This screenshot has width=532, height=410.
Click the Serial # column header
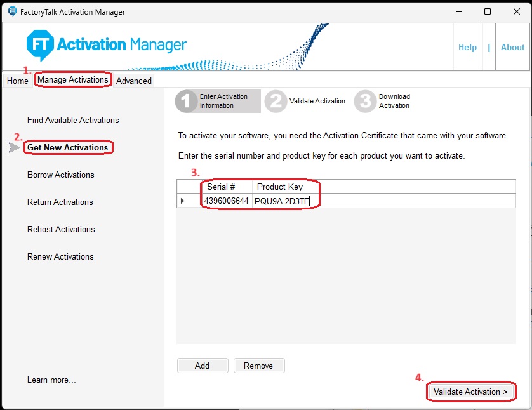(x=227, y=187)
